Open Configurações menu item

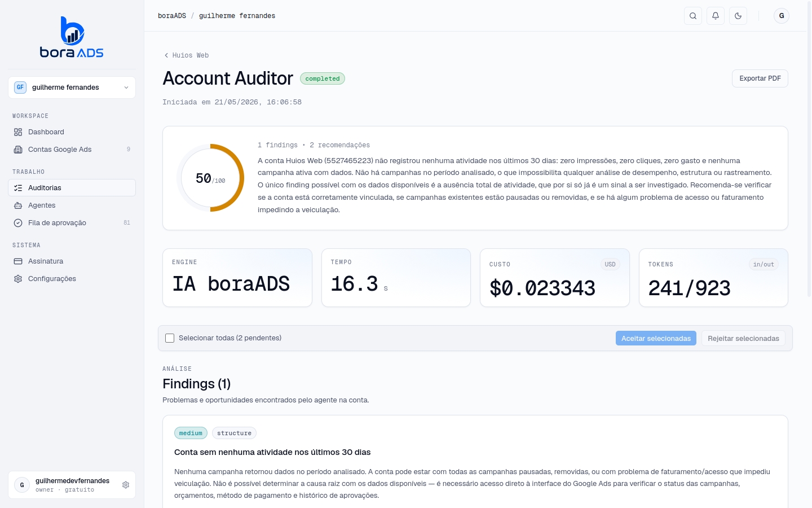click(72, 279)
